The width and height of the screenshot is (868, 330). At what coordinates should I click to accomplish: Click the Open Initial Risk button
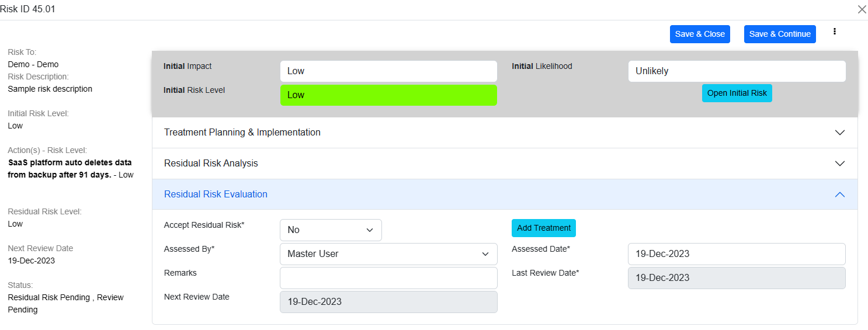pyautogui.click(x=737, y=93)
